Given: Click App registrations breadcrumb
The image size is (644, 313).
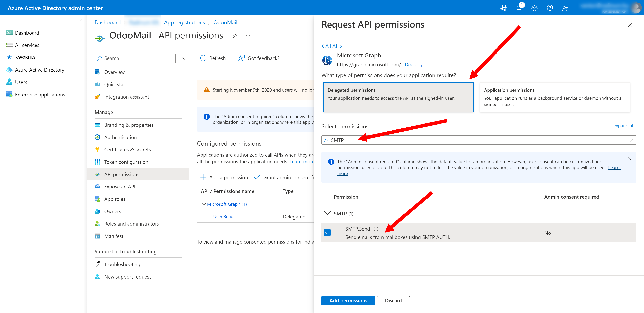Looking at the screenshot, I should pos(185,22).
